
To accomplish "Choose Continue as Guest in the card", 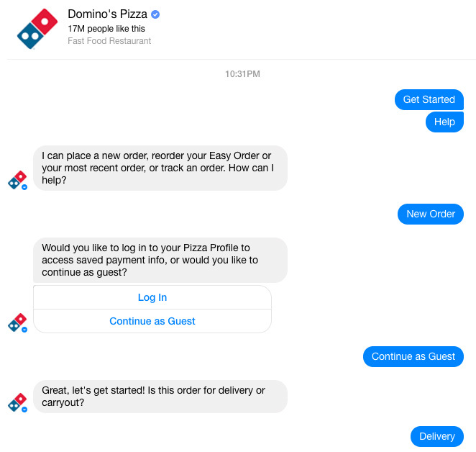I will 152,321.
